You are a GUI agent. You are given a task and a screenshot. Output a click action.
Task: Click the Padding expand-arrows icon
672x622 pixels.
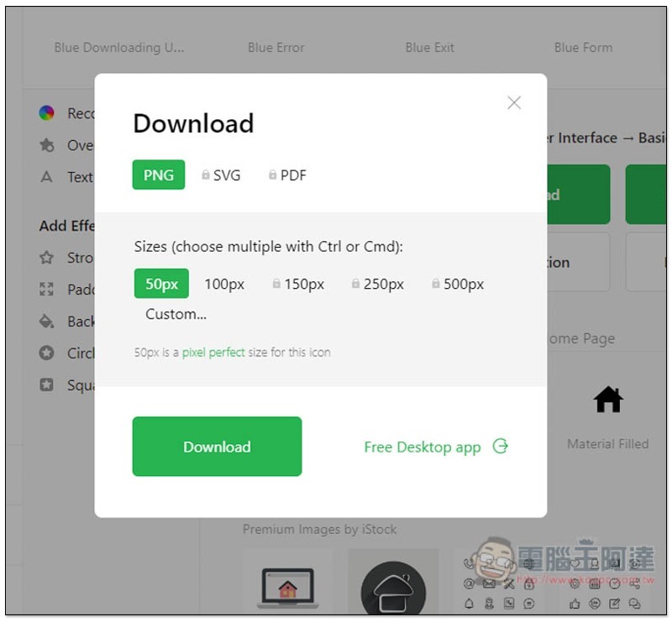(x=46, y=289)
